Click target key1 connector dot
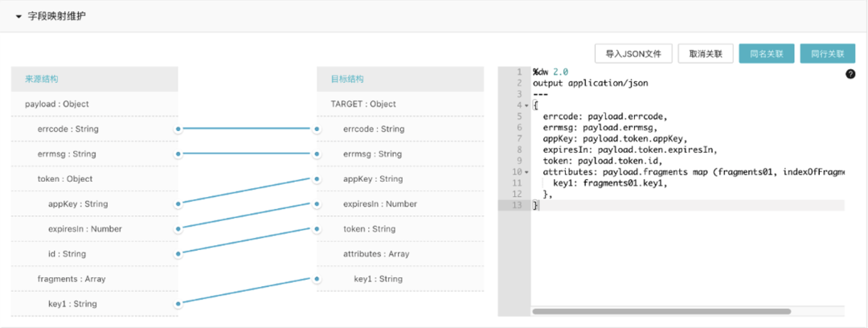 point(317,279)
